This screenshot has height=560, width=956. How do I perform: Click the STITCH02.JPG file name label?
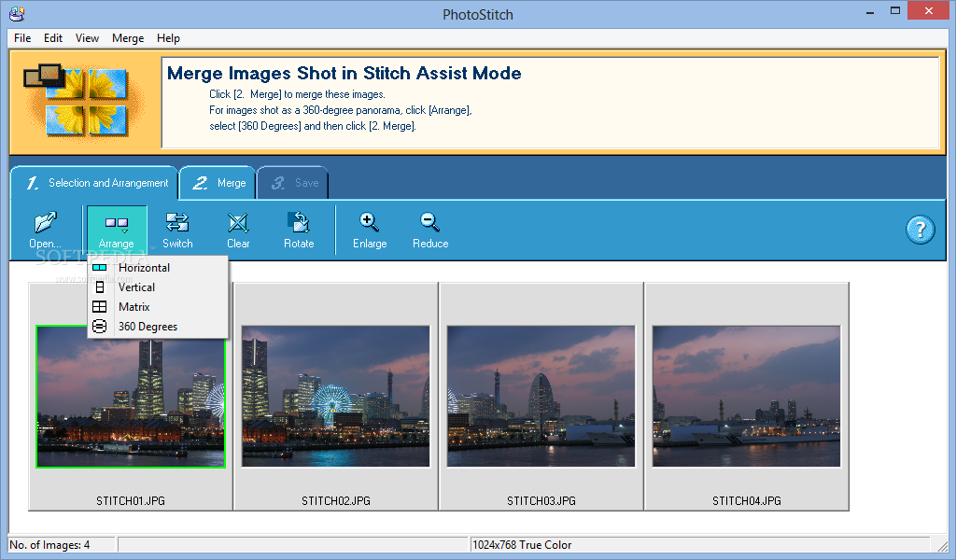(x=336, y=501)
